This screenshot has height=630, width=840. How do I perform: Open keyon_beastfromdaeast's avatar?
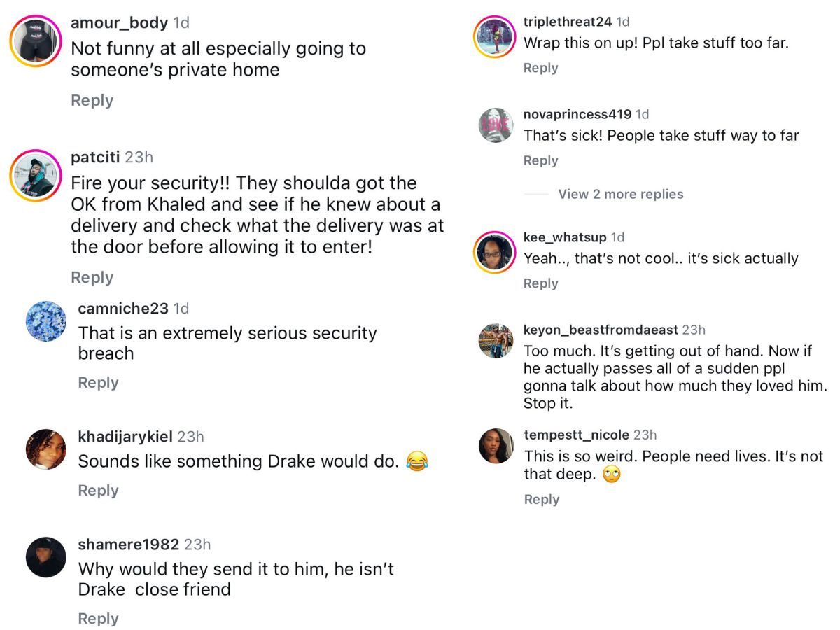496,341
